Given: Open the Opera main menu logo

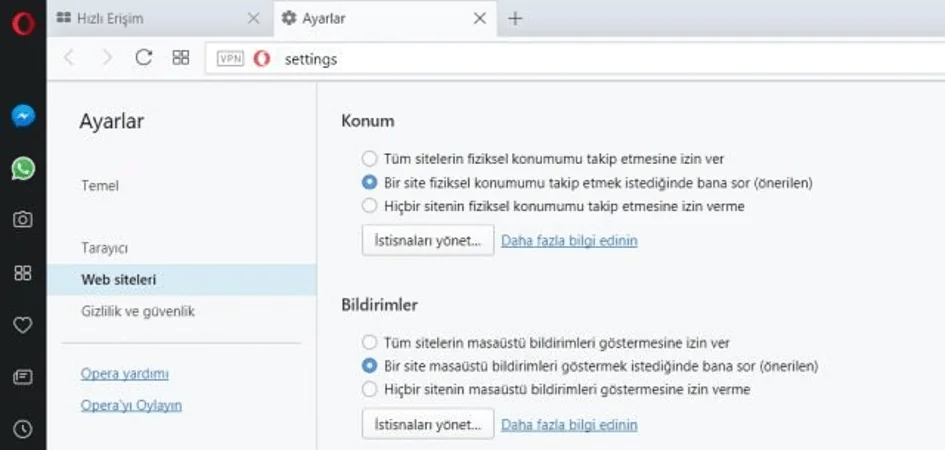Looking at the screenshot, I should tap(22, 23).
